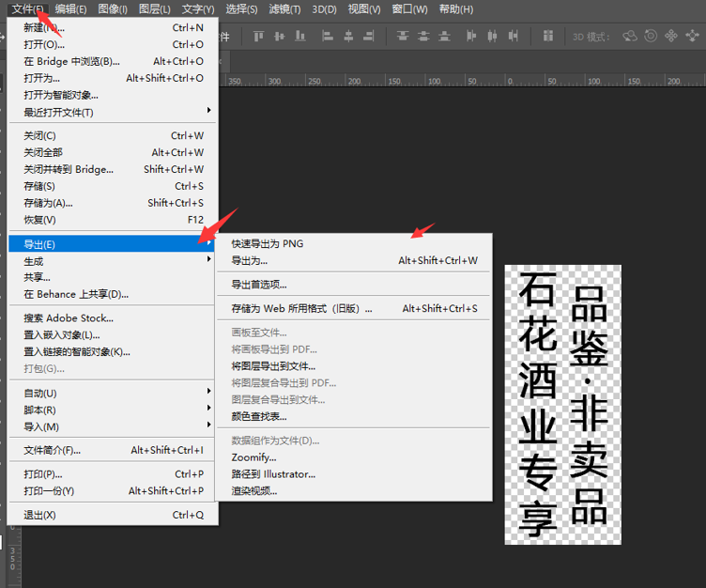Choose 置入链接的智能对象(K)...
This screenshot has height=588, width=706.
point(113,352)
